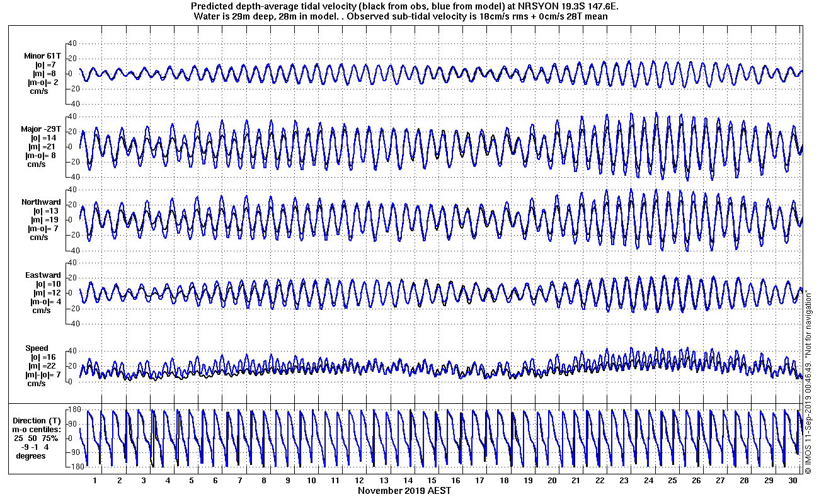This screenshot has height=504, width=819.
Task: Click the 'm-o centiles:' label
Action: 38,429
